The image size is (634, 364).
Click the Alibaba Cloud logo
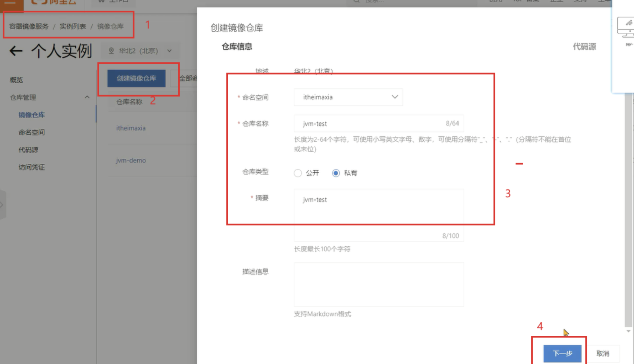coord(54,2)
